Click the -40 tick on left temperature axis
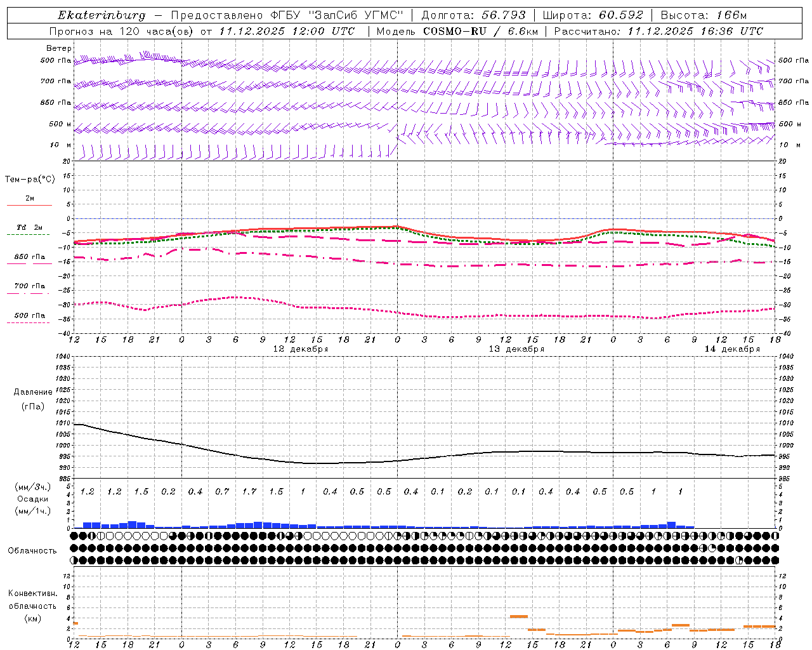 64,334
